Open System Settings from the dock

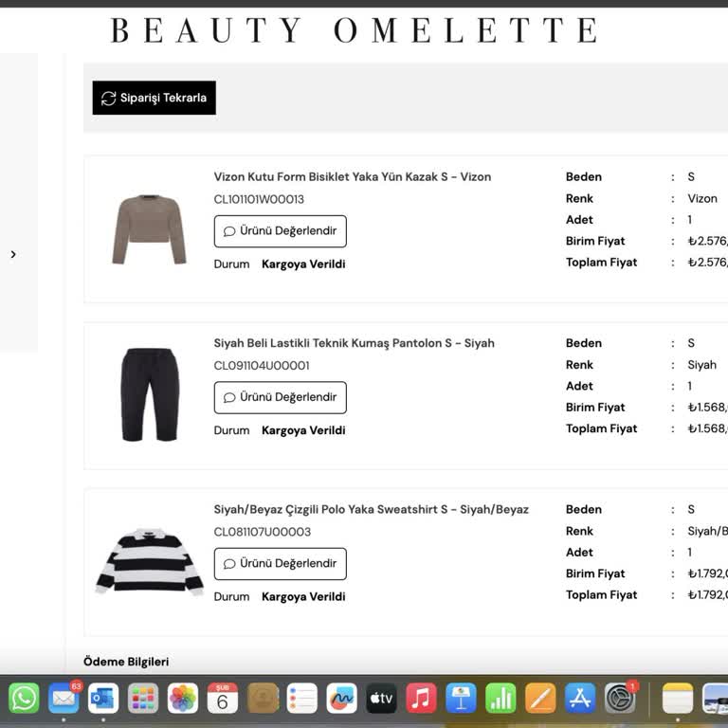pyautogui.click(x=620, y=698)
